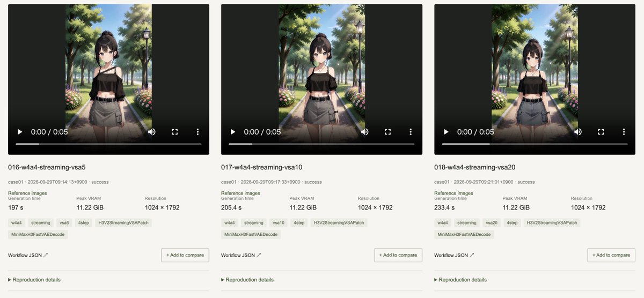Open Workflow JSON link for 017-w4a4-streaming-vsa10
Image resolution: width=644 pixels, height=298 pixels.
(241, 255)
